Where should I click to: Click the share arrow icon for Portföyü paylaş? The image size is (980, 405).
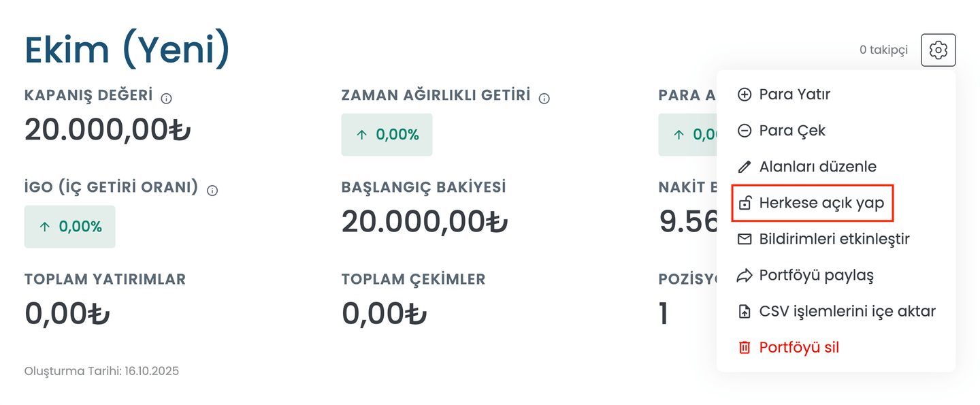tap(745, 276)
